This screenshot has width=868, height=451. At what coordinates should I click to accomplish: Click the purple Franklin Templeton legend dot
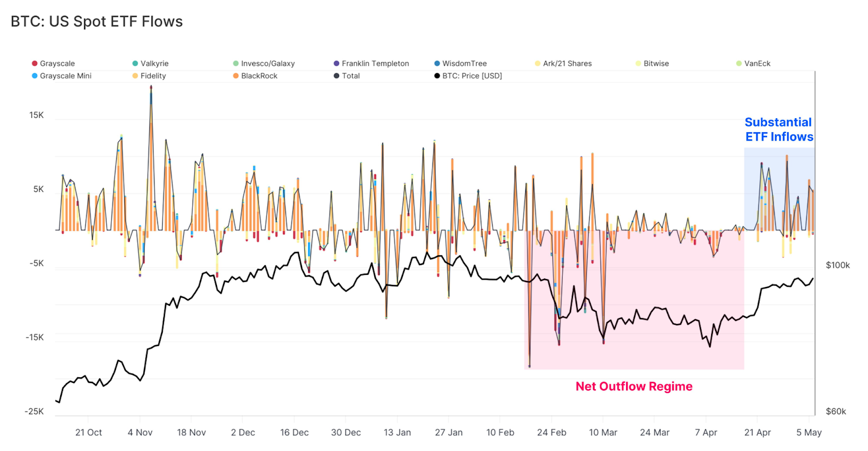(336, 63)
